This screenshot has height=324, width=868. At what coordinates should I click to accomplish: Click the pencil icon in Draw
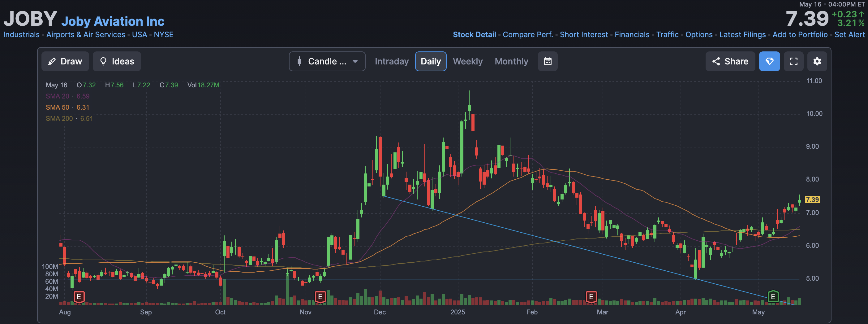point(52,61)
